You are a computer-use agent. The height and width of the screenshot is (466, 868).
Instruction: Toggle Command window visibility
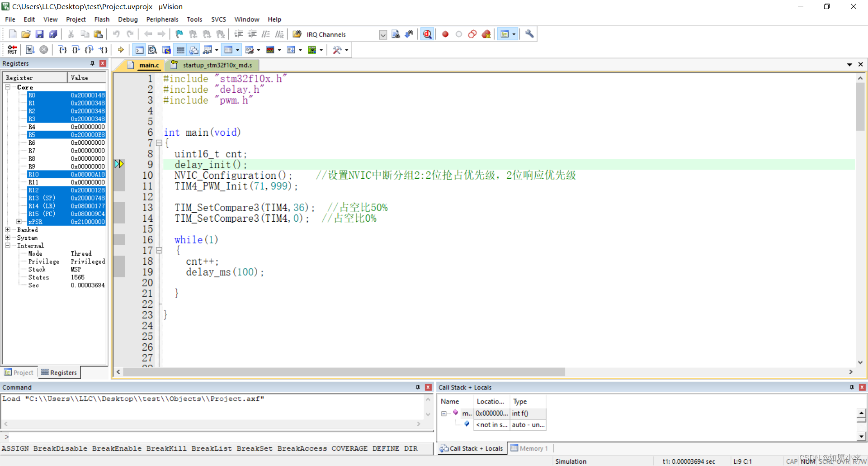(140, 50)
